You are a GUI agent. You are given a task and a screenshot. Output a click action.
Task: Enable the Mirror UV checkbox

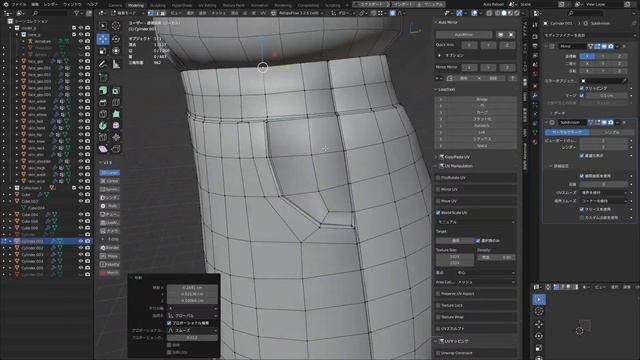coord(438,189)
